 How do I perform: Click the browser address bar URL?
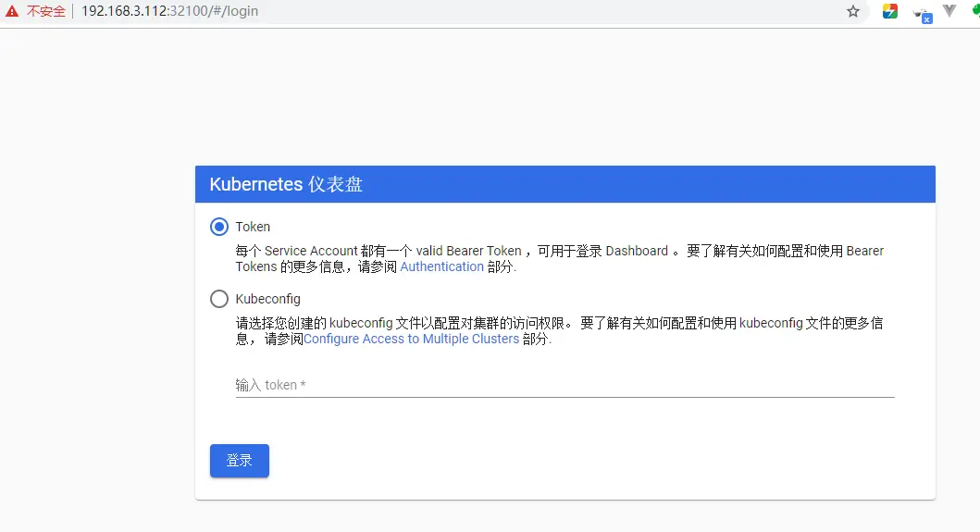(169, 11)
